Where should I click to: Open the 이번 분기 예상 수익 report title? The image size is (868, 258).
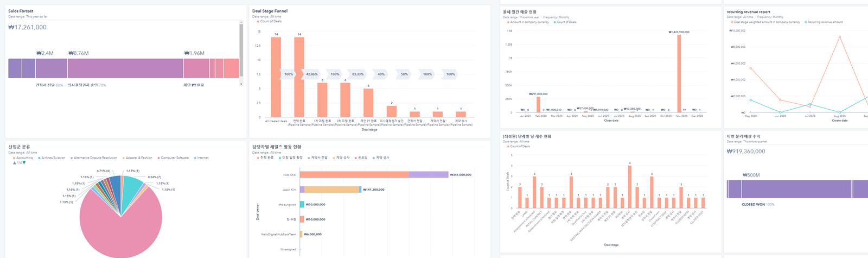[x=743, y=136]
